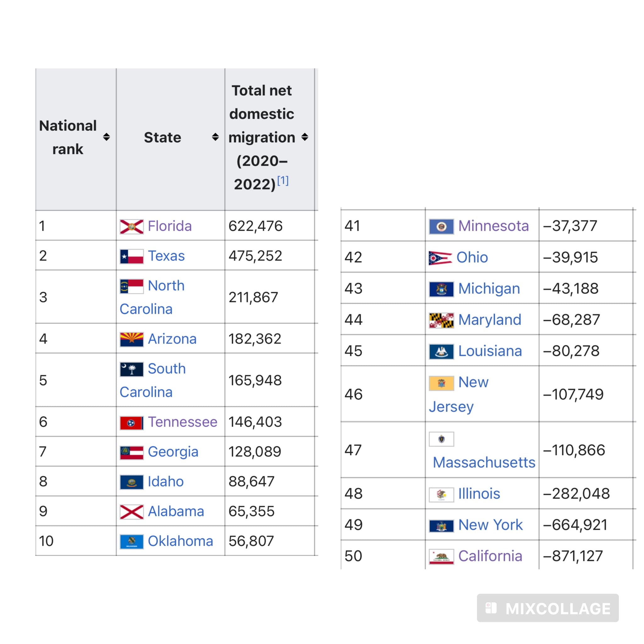Open the New York state link
Image resolution: width=644 pixels, height=644 pixels.
490,525
